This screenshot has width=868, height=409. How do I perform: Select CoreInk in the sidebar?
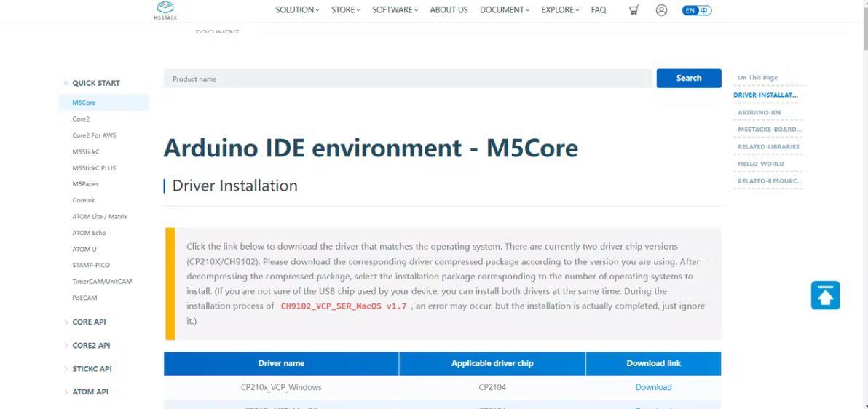(84, 200)
